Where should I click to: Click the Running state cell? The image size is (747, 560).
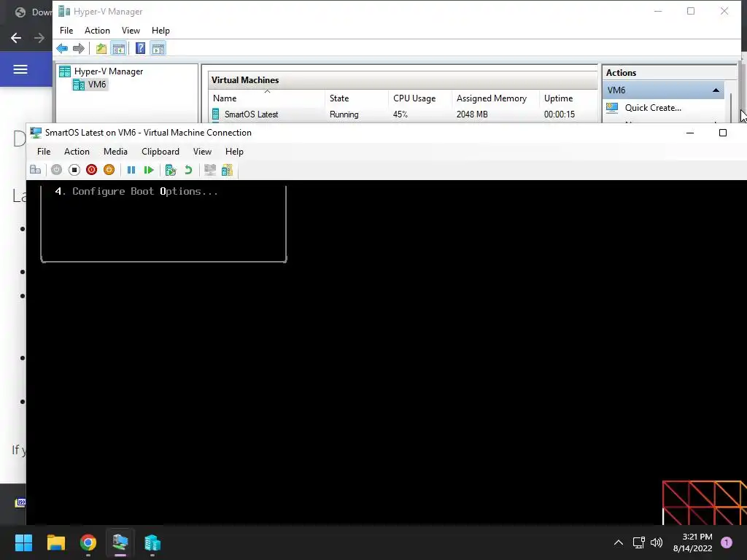344,114
